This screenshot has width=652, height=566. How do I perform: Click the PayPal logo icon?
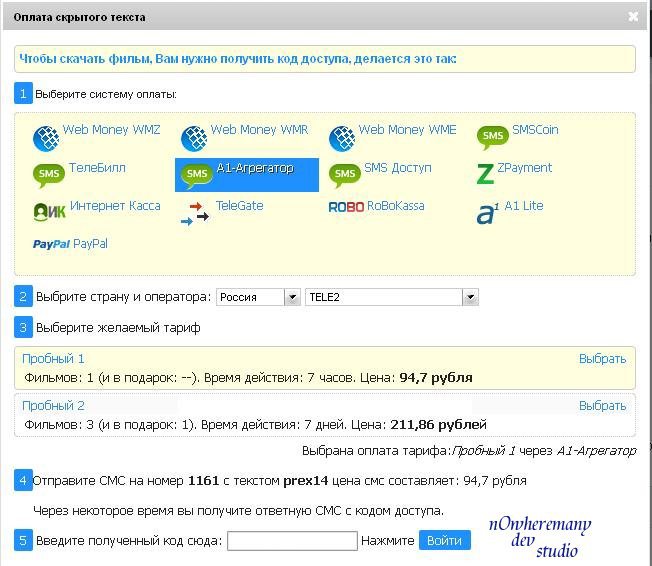click(x=51, y=244)
